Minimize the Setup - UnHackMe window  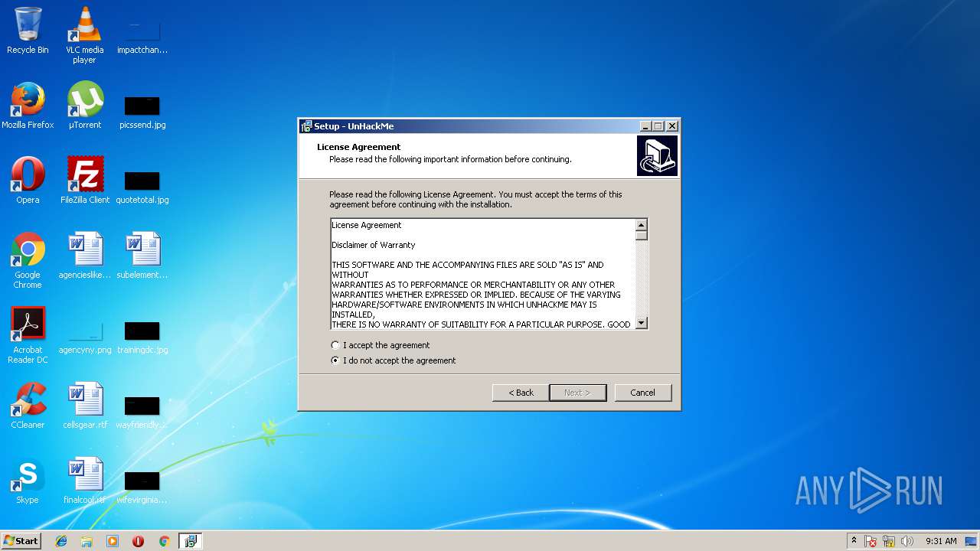tap(645, 126)
